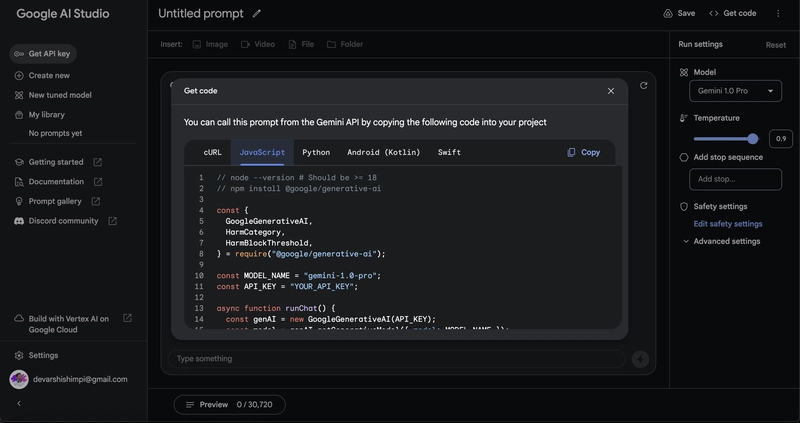Click the pencil icon to rename Untitled prompt
800x423 pixels.
257,14
